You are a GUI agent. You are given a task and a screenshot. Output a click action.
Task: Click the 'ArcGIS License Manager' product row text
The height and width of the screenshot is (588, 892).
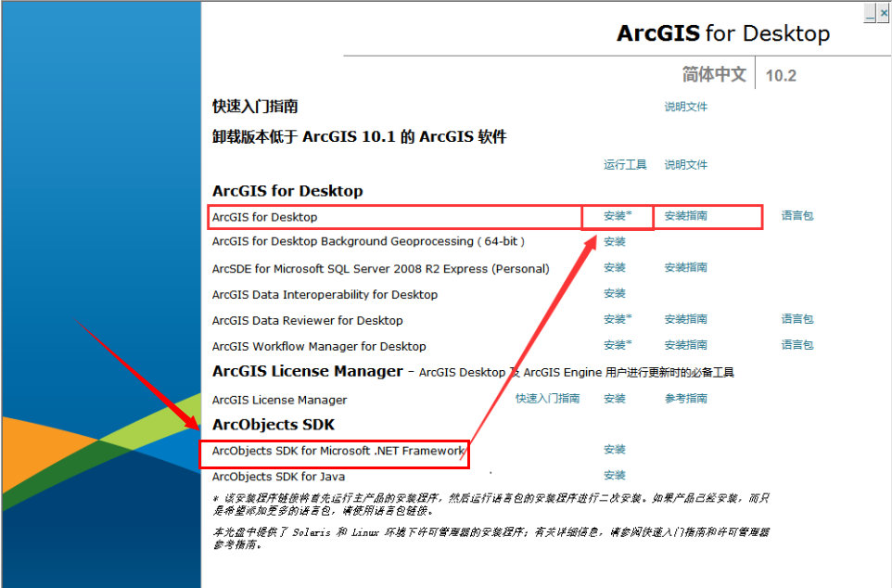click(x=279, y=400)
